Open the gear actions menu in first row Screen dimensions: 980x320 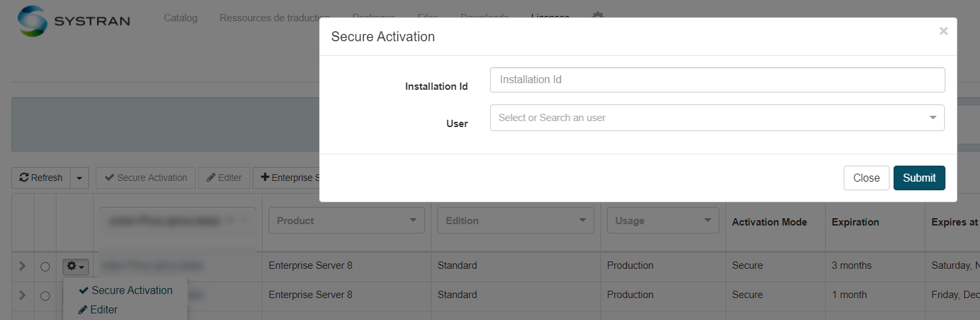[x=75, y=267]
